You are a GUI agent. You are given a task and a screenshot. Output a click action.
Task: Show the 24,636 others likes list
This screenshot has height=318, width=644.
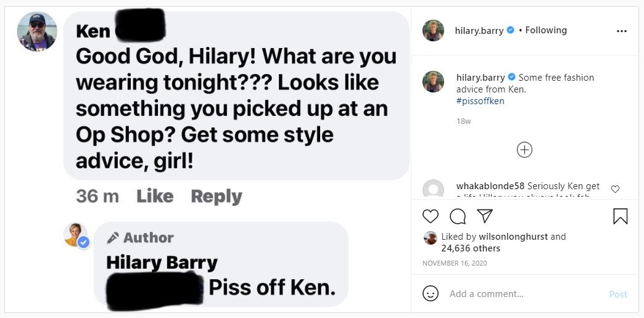471,248
